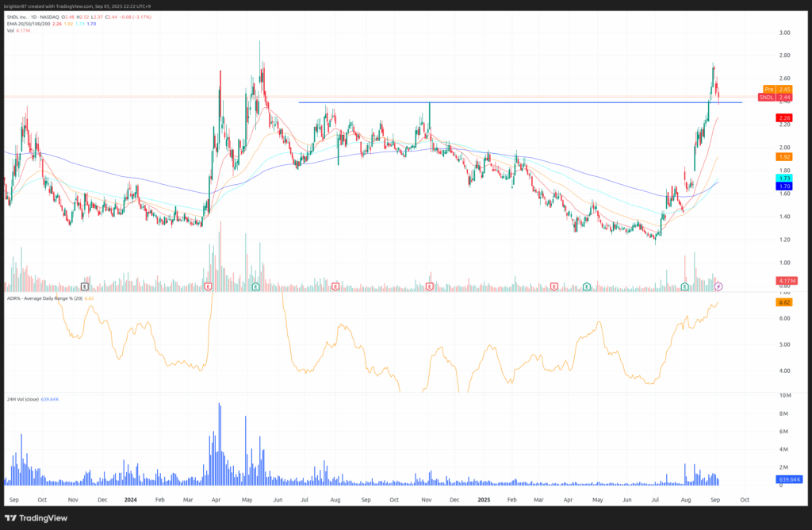This screenshot has height=530, width=812.
Task: Click EMA legend value 1.92
Action: [68, 24]
